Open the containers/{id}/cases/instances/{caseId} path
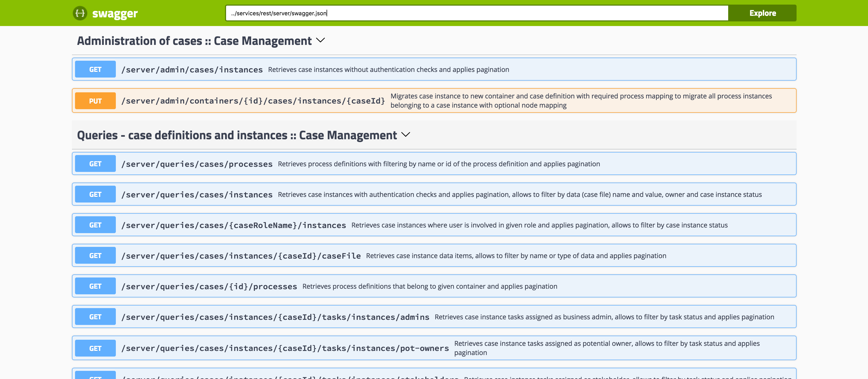This screenshot has width=868, height=379. pos(253,101)
